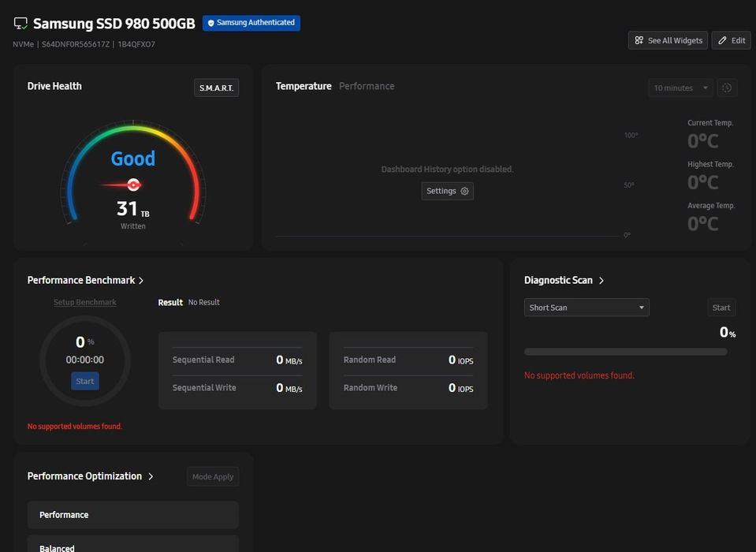
Task: Click the No Result benchmark label
Action: [204, 302]
